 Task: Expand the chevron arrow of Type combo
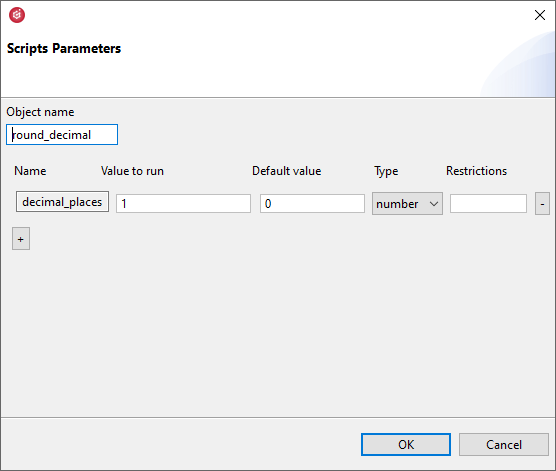(433, 204)
